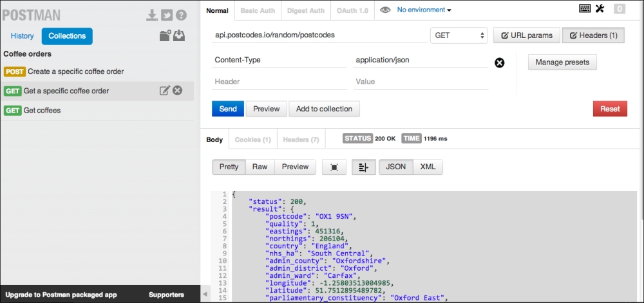Image resolution: width=644 pixels, height=303 pixels.
Task: Open the Twitter icon link
Action: pos(166,15)
